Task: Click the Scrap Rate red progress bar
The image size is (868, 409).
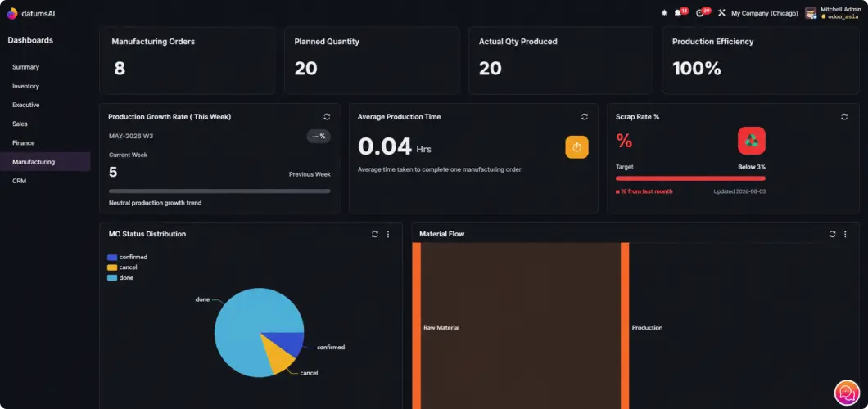Action: [690, 178]
